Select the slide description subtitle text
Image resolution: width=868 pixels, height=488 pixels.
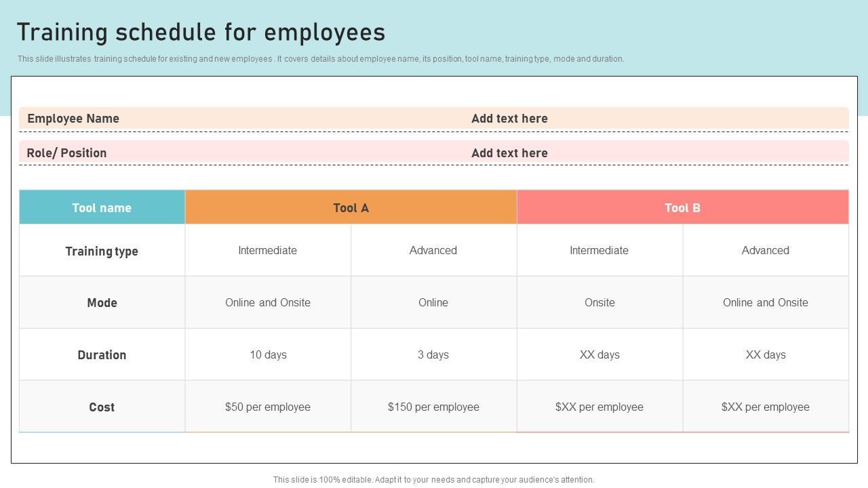[321, 59]
